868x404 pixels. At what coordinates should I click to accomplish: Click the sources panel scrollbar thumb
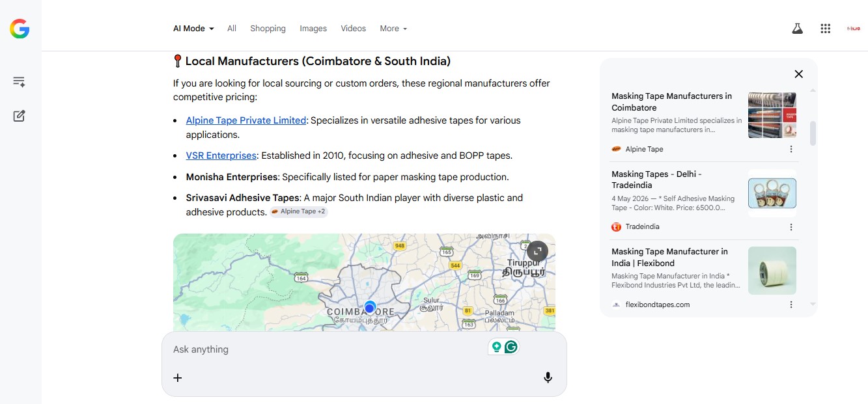pyautogui.click(x=813, y=133)
